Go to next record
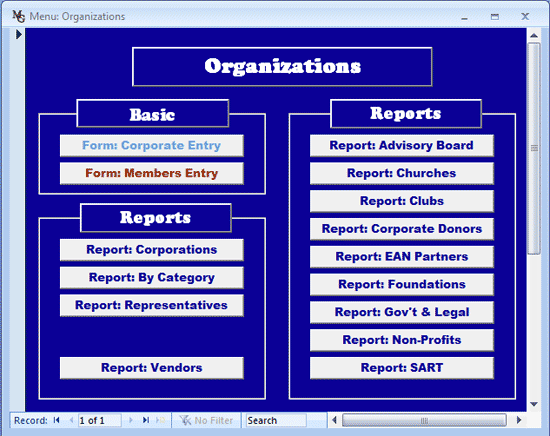 pos(131,420)
